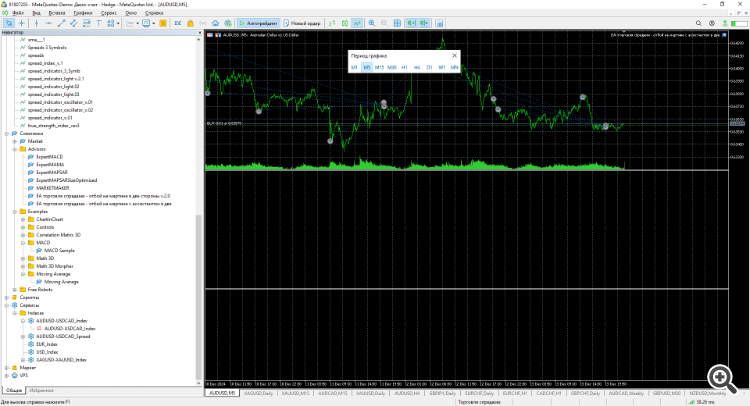Expand the Скрипты node
750x406 pixels.
(x=7, y=297)
